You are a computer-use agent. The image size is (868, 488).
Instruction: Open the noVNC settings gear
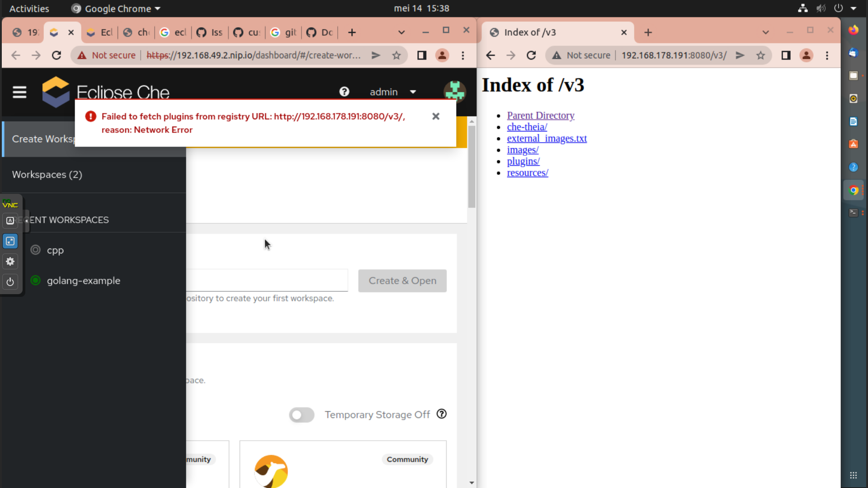10,261
